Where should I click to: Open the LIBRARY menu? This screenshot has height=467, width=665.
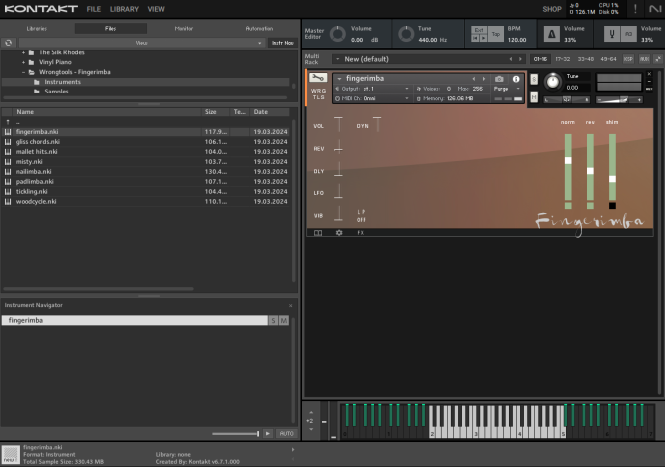coord(124,9)
